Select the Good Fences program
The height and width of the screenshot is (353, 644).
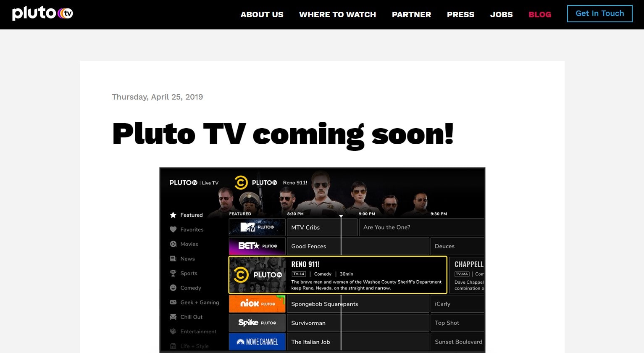(358, 246)
